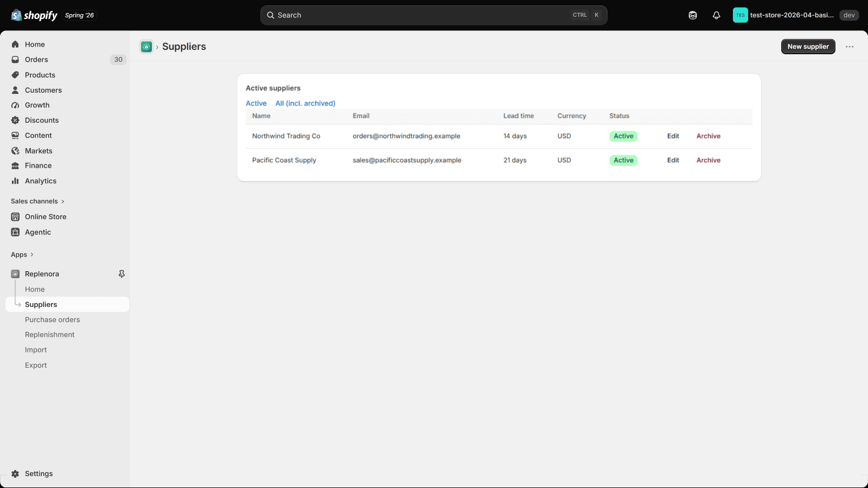Click the Shopify logo
The width and height of the screenshot is (868, 488).
pyautogui.click(x=34, y=15)
